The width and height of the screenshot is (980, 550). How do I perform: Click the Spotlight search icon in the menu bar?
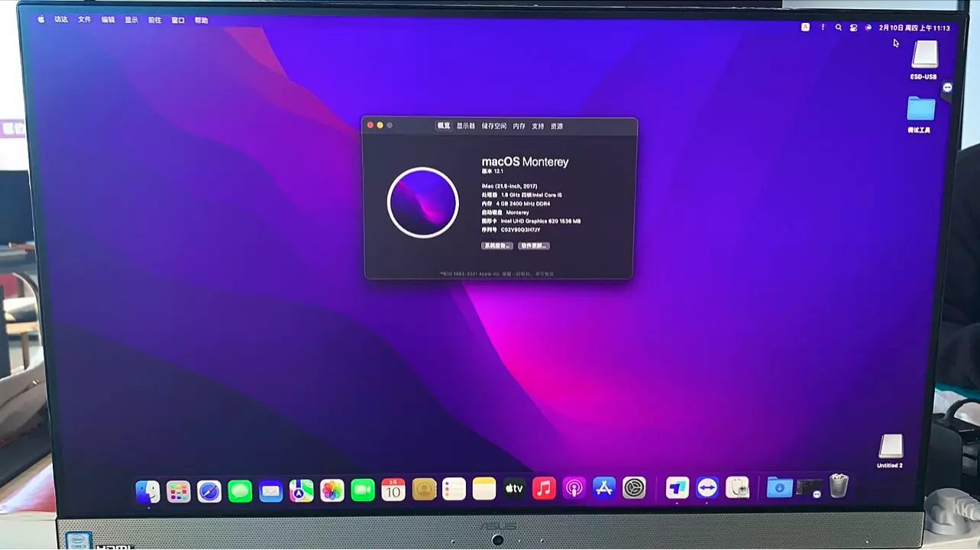[x=838, y=27]
